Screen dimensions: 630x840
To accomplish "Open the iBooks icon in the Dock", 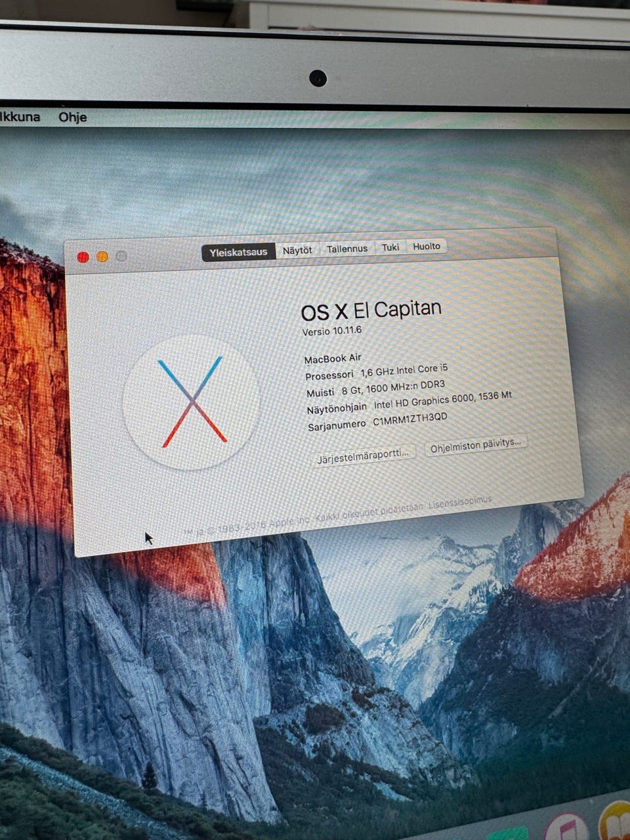I will [617, 822].
